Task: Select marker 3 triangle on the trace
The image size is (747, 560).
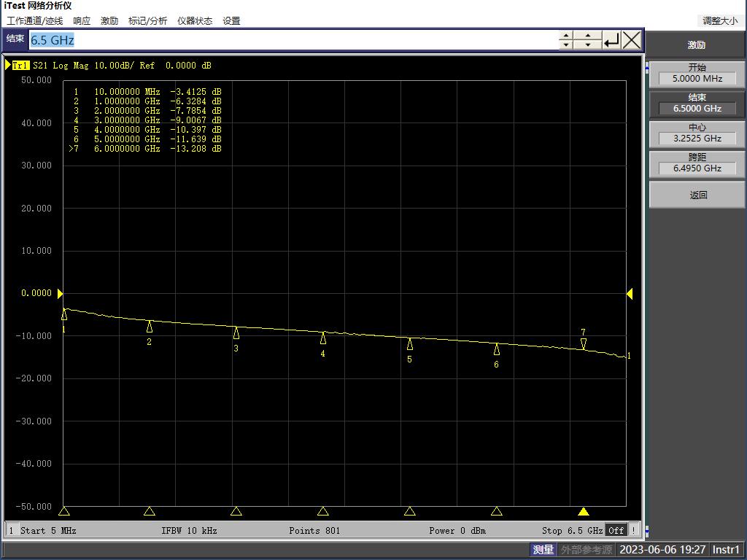Action: (x=236, y=333)
